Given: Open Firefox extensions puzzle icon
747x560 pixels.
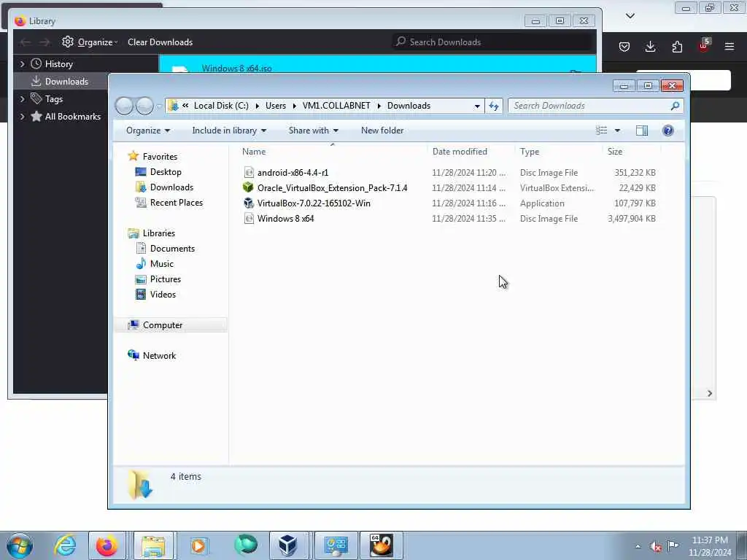Looking at the screenshot, I should 677,47.
